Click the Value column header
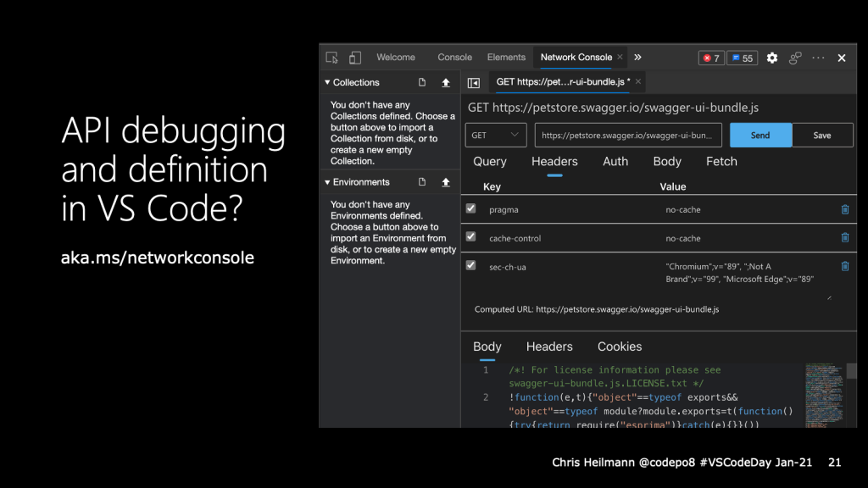 click(672, 186)
